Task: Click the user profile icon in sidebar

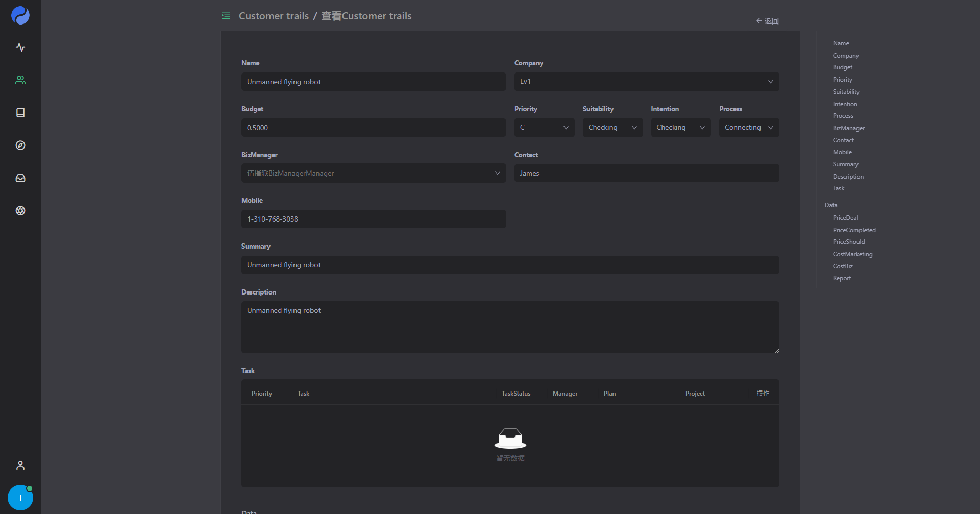Action: (x=20, y=466)
